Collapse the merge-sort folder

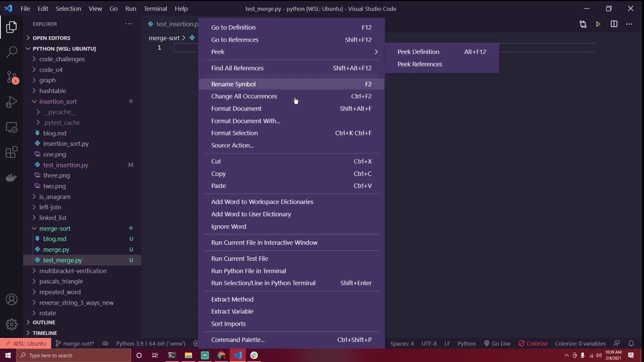[x=55, y=228]
